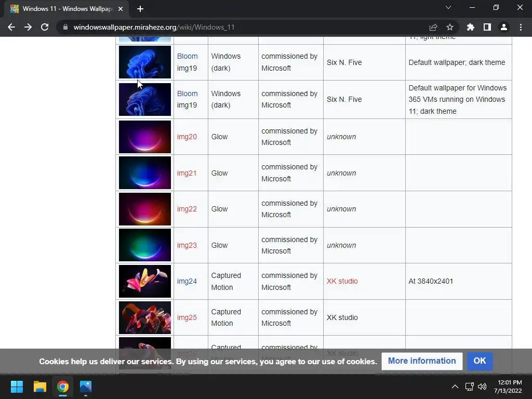Open the img20 purple Glow thumbnail

click(145, 137)
